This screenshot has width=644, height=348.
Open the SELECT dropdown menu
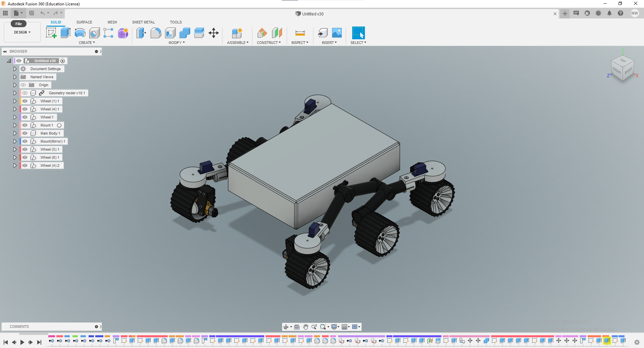click(358, 43)
